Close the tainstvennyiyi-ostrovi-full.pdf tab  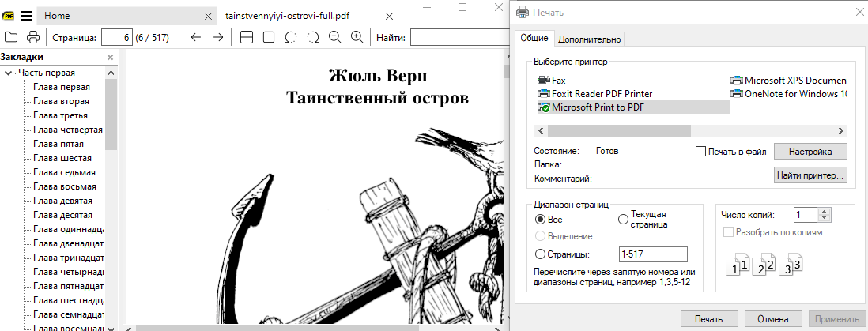390,16
